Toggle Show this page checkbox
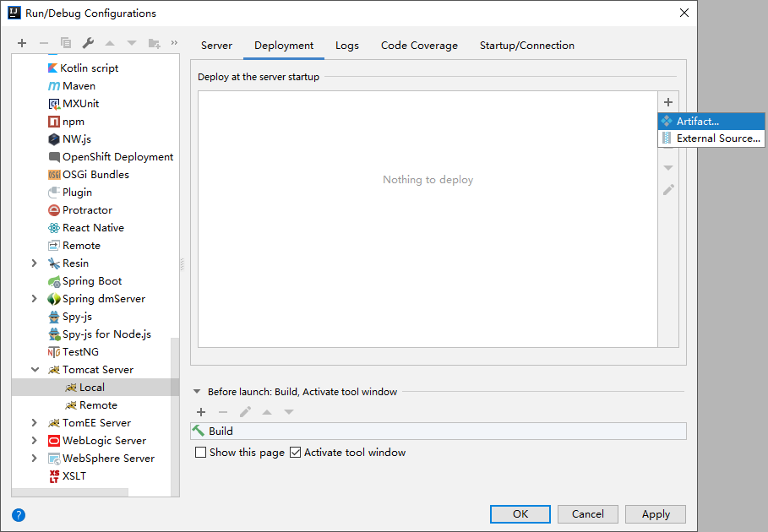 coord(200,453)
